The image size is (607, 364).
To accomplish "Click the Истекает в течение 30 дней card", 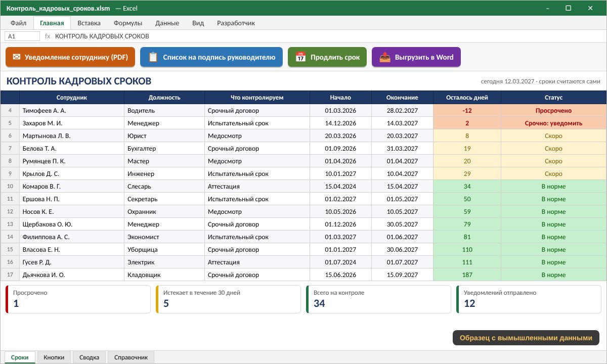I will 228,299.
